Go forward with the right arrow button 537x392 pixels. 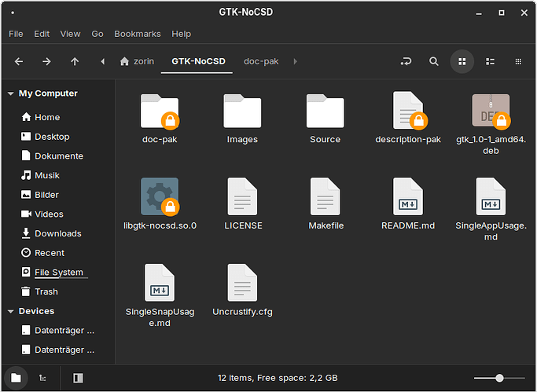[46, 61]
